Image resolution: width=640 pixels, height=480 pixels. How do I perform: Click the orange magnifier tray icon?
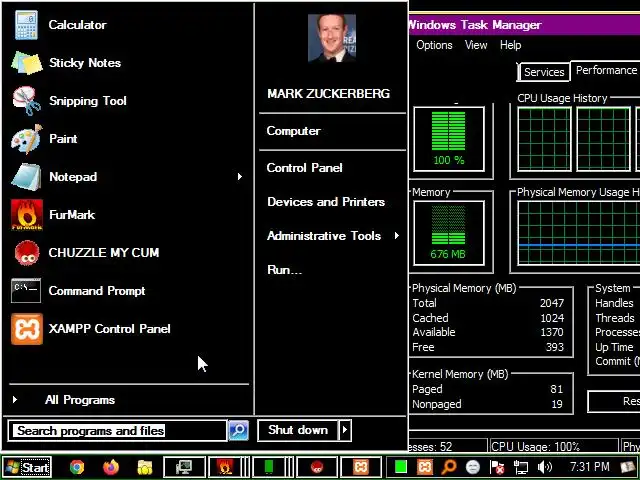449,467
